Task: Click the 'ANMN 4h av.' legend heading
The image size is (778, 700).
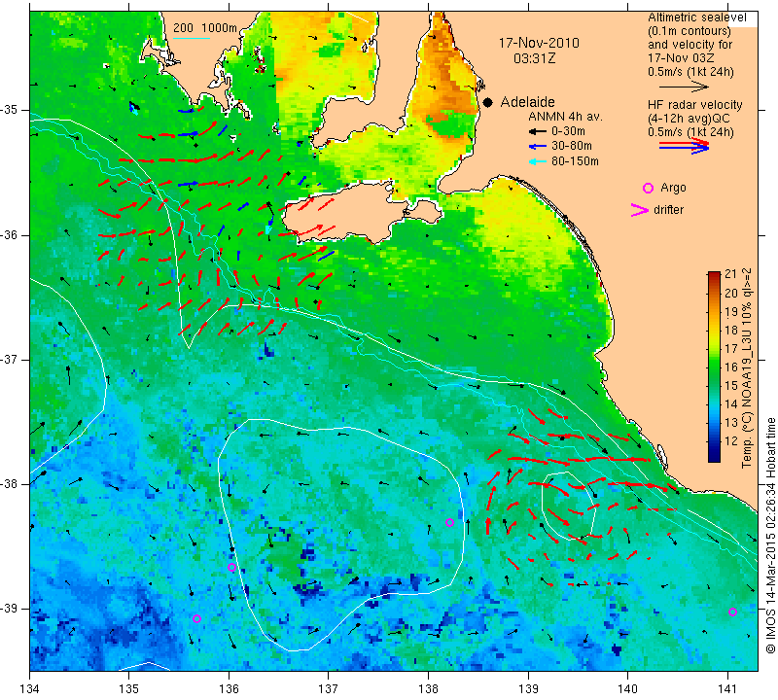Action: (565, 117)
